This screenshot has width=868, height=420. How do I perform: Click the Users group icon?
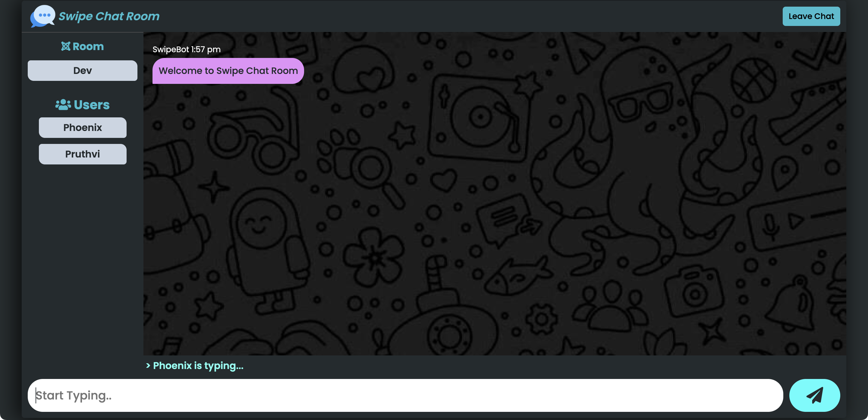click(x=63, y=105)
